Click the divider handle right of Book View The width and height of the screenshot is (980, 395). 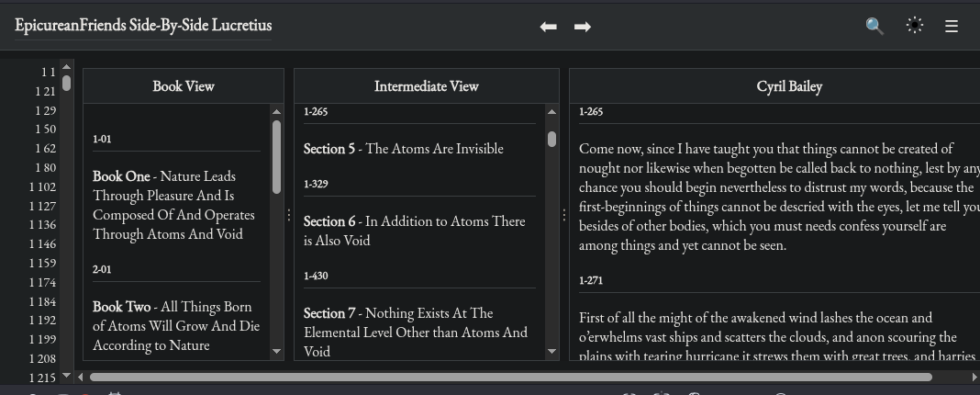click(289, 215)
